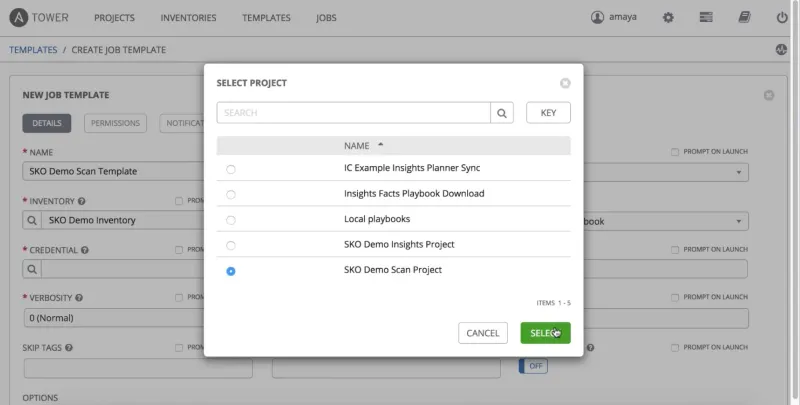This screenshot has width=800, height=405.
Task: Focus the project Search field
Action: pos(354,113)
